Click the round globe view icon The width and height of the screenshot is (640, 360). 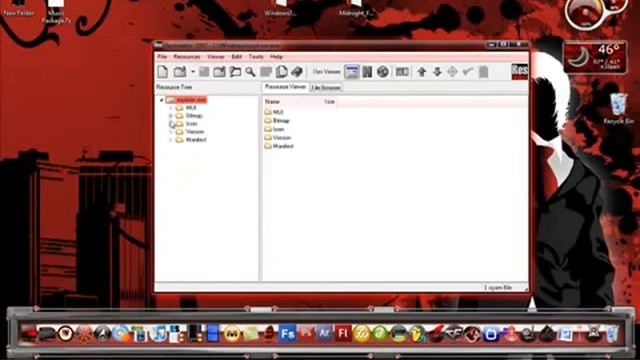tap(382, 72)
